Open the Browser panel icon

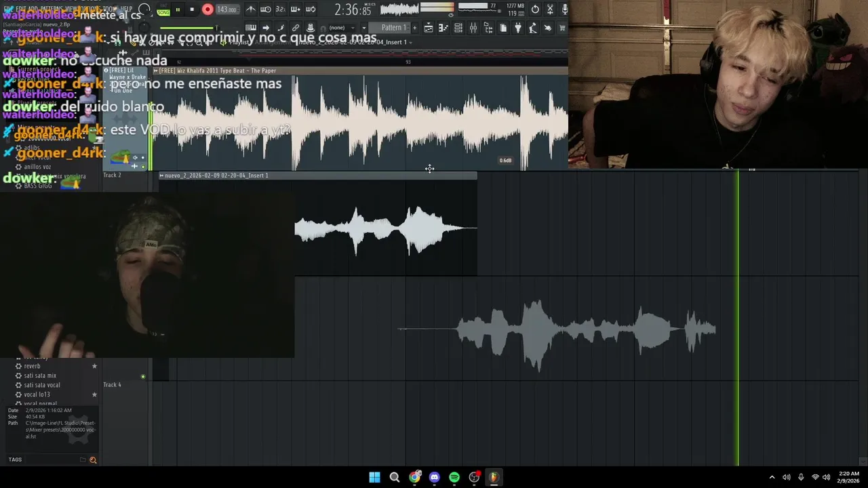pyautogui.click(x=488, y=28)
